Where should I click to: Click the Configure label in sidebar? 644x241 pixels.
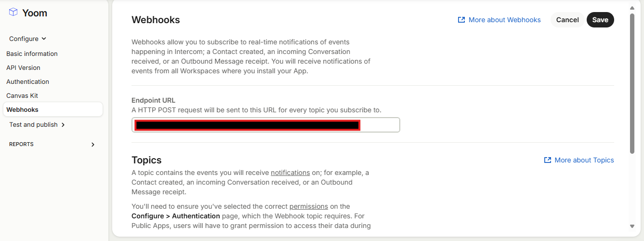[x=24, y=39]
